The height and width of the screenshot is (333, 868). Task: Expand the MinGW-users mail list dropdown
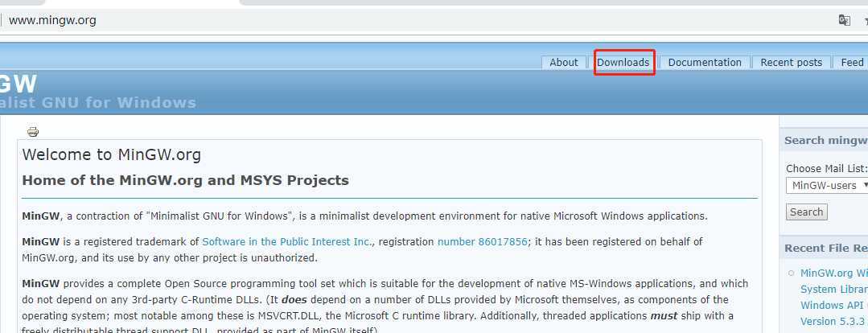[828, 185]
